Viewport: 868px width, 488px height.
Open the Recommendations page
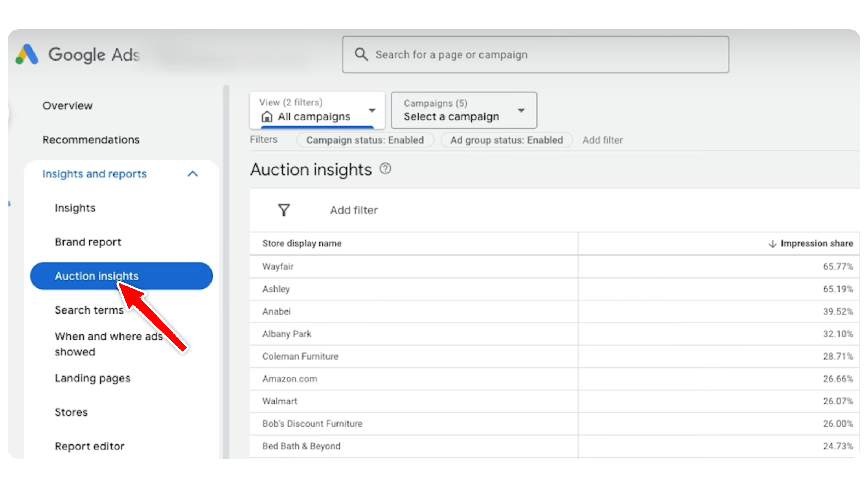coord(91,139)
